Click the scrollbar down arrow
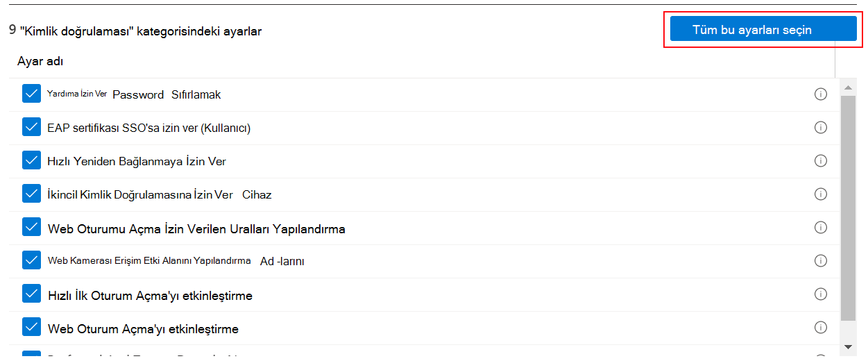The width and height of the screenshot is (868, 361). [x=848, y=346]
